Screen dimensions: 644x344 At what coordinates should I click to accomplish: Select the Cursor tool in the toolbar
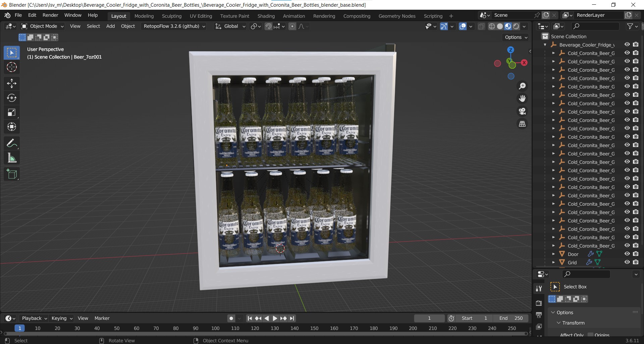click(x=12, y=67)
